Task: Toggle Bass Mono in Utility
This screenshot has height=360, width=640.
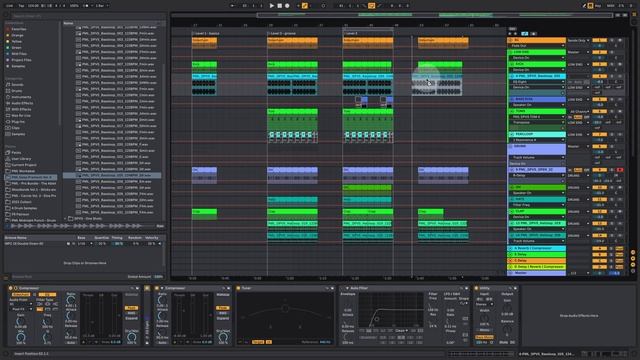Action: (484, 337)
